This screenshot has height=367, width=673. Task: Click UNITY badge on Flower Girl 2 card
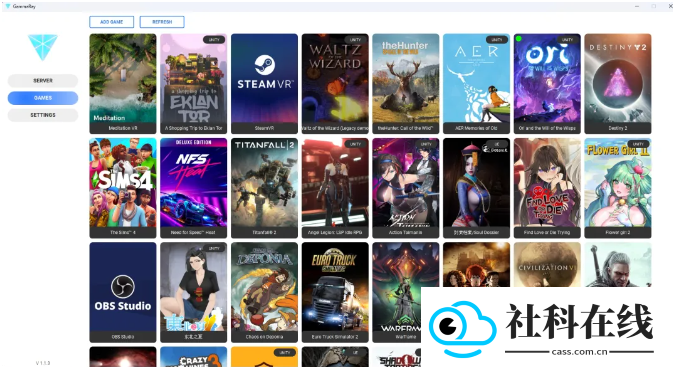click(638, 144)
